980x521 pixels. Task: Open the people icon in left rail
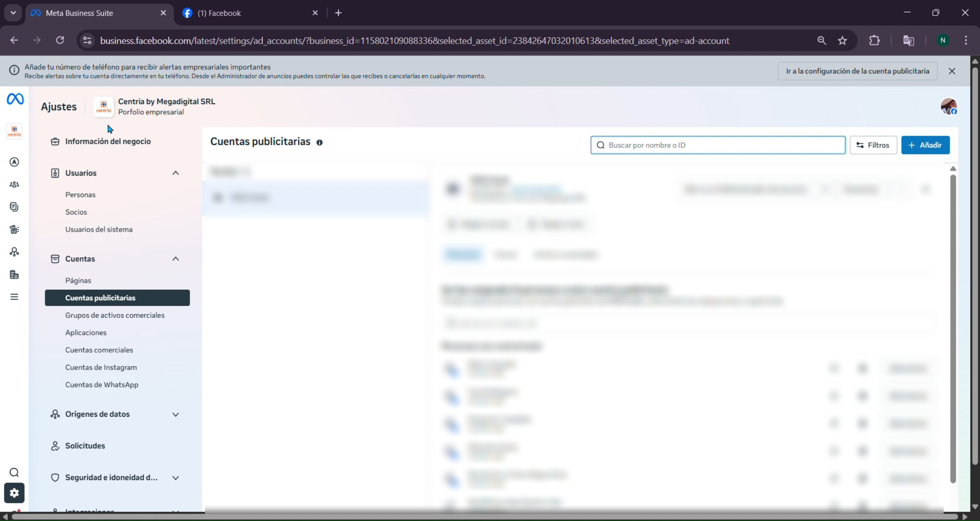pyautogui.click(x=14, y=184)
